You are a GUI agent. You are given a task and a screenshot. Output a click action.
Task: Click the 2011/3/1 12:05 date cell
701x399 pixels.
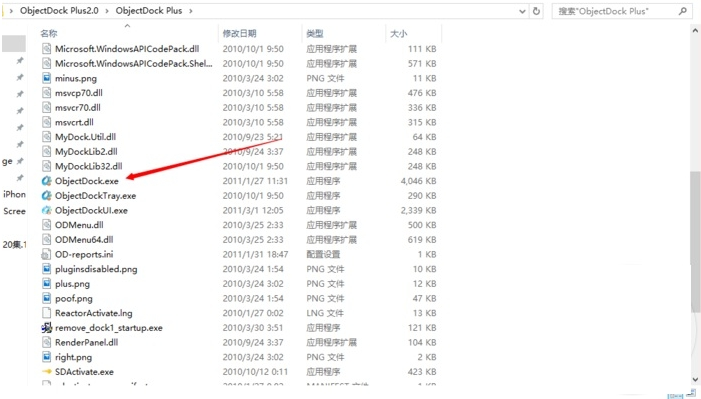(x=253, y=210)
